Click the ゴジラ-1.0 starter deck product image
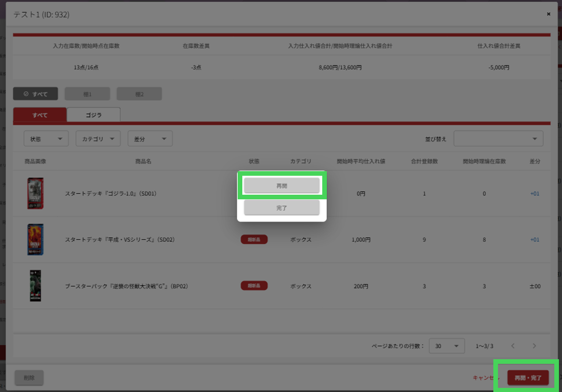This screenshot has width=562, height=392. click(35, 194)
